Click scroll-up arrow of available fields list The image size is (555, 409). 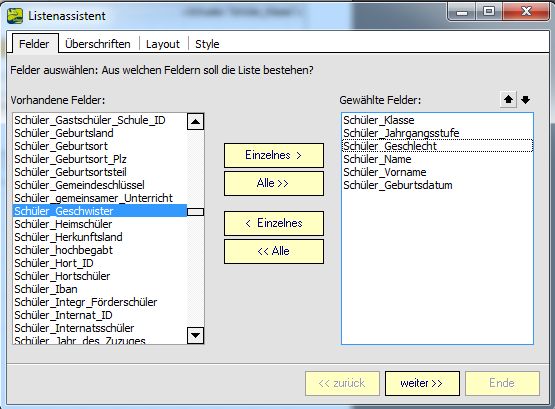click(195, 122)
